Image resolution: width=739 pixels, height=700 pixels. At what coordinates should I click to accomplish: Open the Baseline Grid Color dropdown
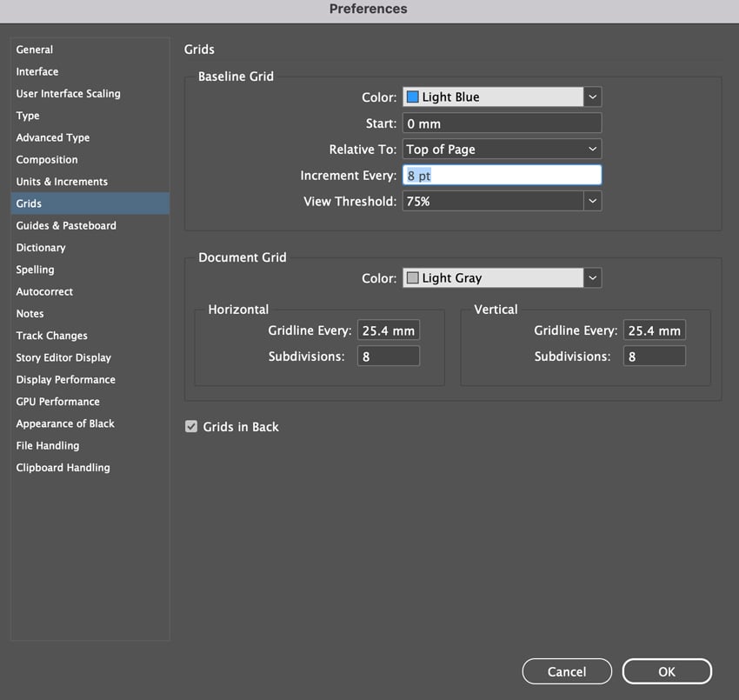[x=592, y=97]
